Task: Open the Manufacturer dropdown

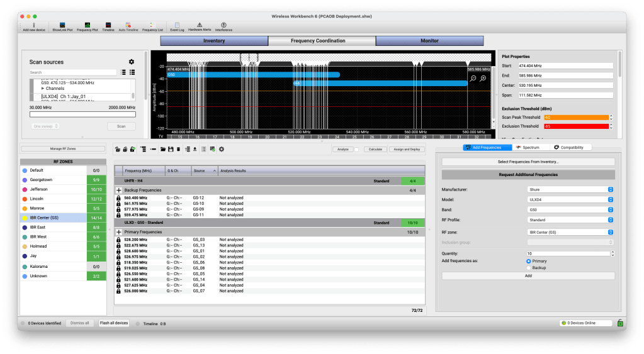Action: click(x=570, y=189)
